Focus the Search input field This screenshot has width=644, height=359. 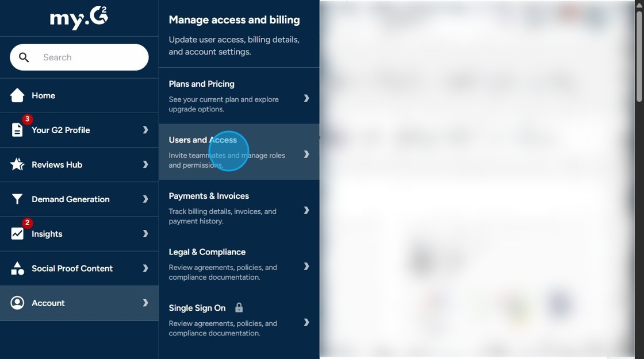point(79,57)
